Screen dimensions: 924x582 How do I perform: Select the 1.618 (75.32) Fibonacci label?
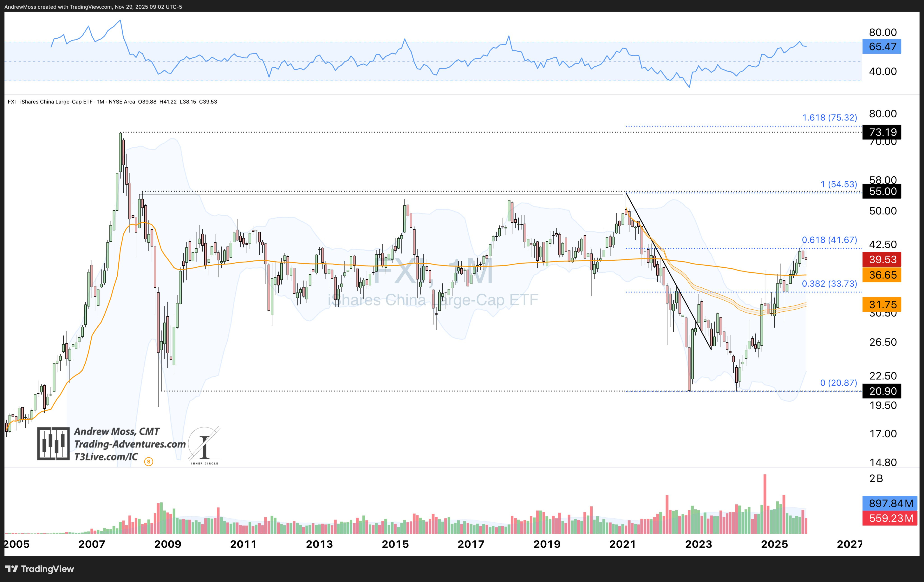tap(829, 118)
